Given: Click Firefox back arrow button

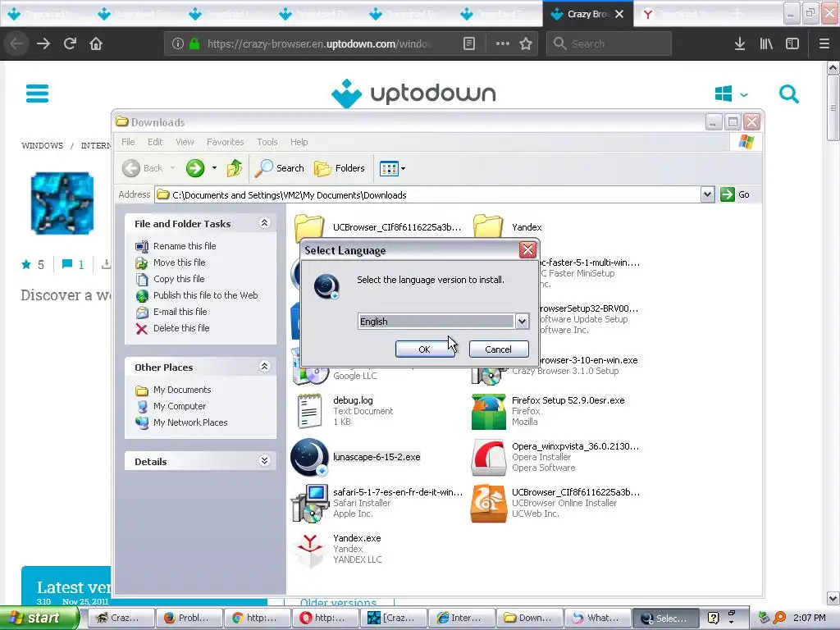Looking at the screenshot, I should [x=17, y=43].
